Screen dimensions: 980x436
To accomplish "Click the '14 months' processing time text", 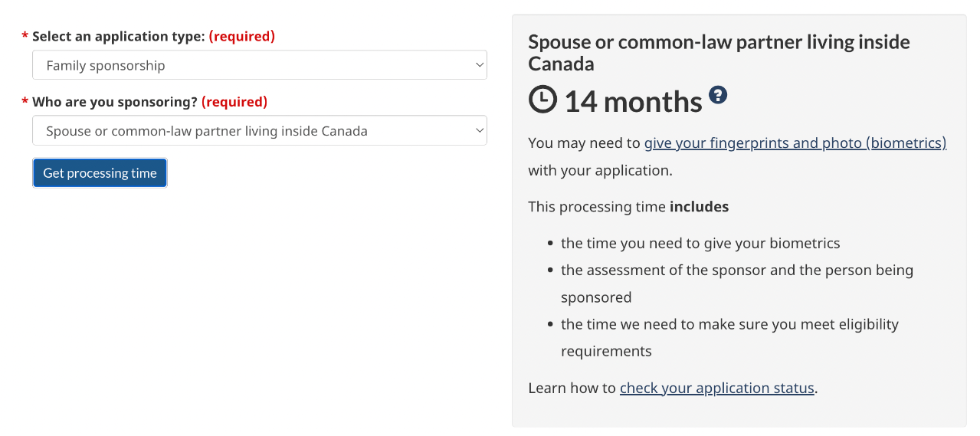I will pos(633,101).
